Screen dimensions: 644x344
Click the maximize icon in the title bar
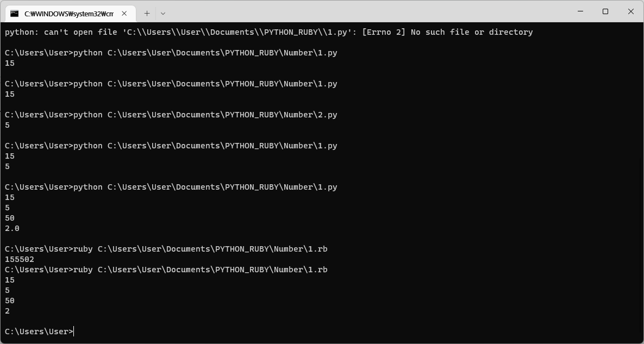point(604,11)
